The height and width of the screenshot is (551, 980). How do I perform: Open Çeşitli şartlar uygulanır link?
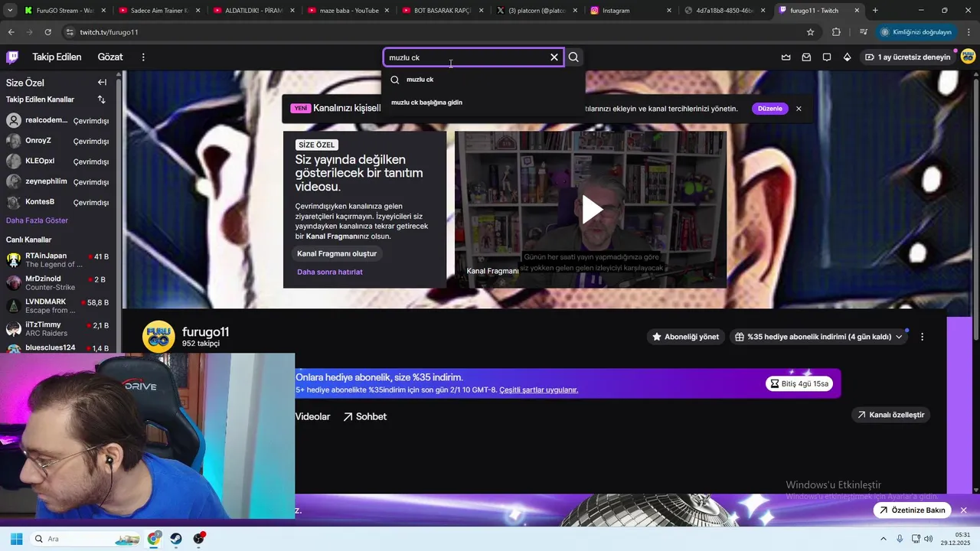pyautogui.click(x=539, y=390)
